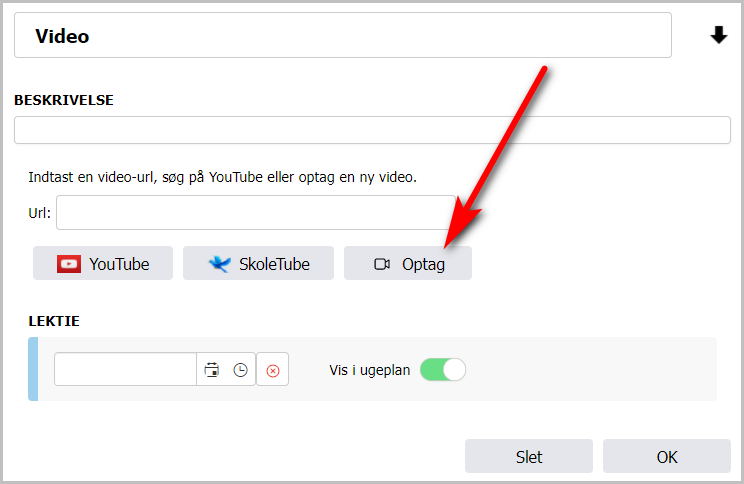Click the 'Indtast en video-url' instruction text
This screenshot has height=484, width=744.
pos(223,177)
